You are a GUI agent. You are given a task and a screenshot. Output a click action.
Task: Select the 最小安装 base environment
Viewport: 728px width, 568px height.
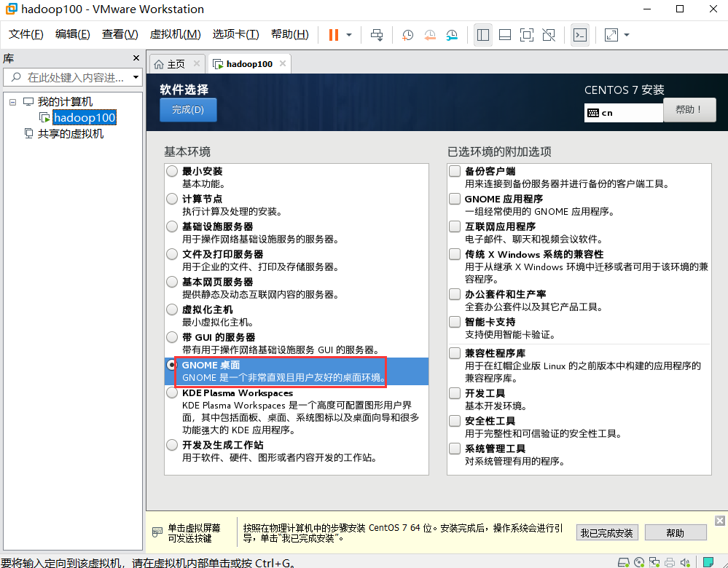point(171,170)
